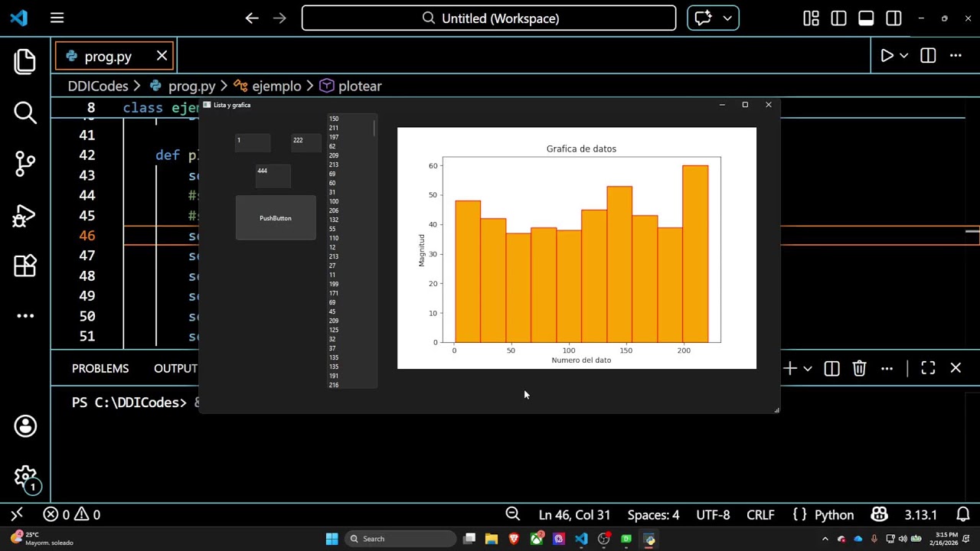Close the terminal panel
980x551 pixels.
click(955, 369)
